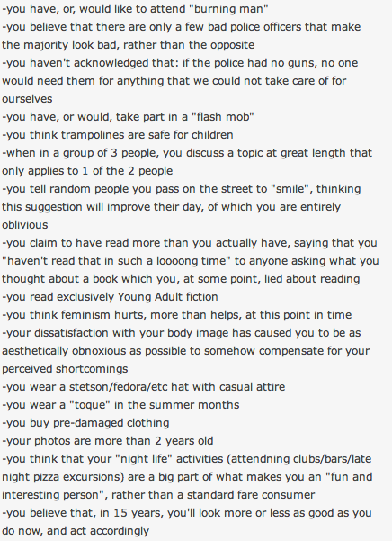Screen dimensions: 392x541
Task: Select the "flash mob" list item
Action: click(128, 117)
